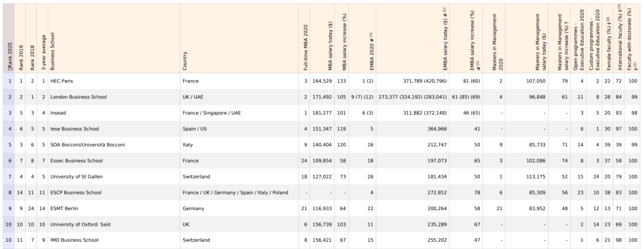This screenshot has width=644, height=249.
Task: Click MBA salary value 116,933
Action: [x=323, y=208]
